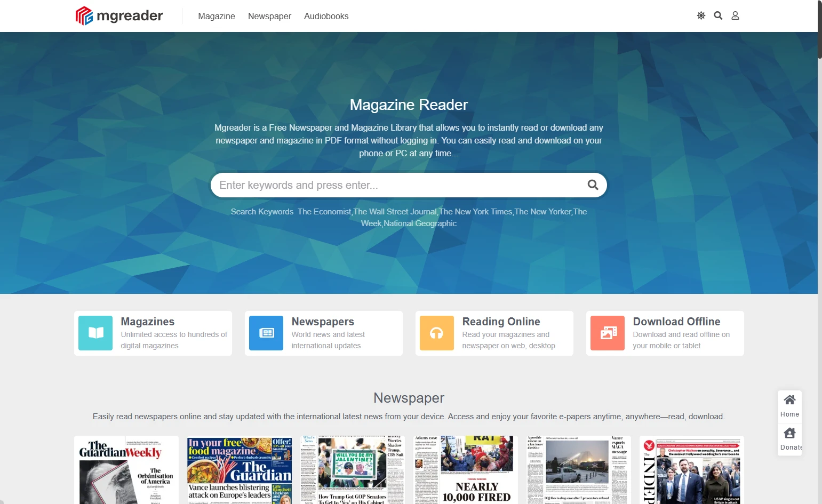This screenshot has width=822, height=504.
Task: Open the Audiobooks menu item
Action: coord(326,17)
